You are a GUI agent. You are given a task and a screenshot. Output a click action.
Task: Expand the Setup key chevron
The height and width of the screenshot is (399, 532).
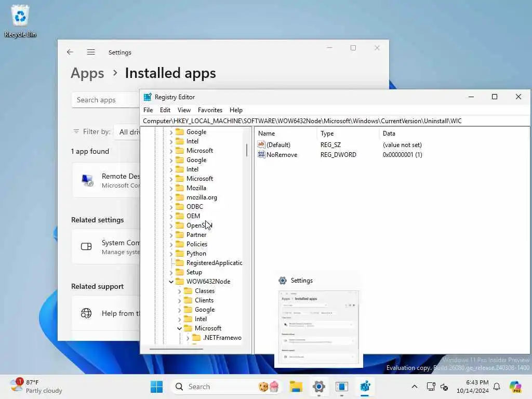(171, 272)
